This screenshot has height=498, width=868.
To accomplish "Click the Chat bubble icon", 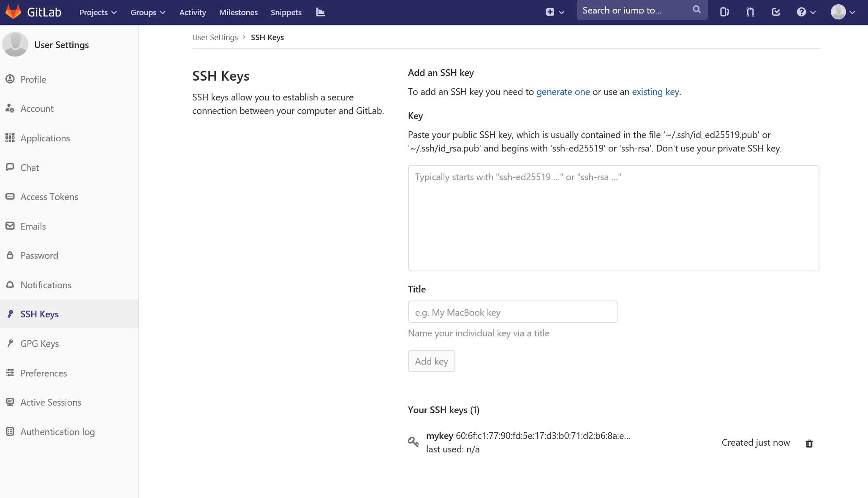I will pos(10,167).
